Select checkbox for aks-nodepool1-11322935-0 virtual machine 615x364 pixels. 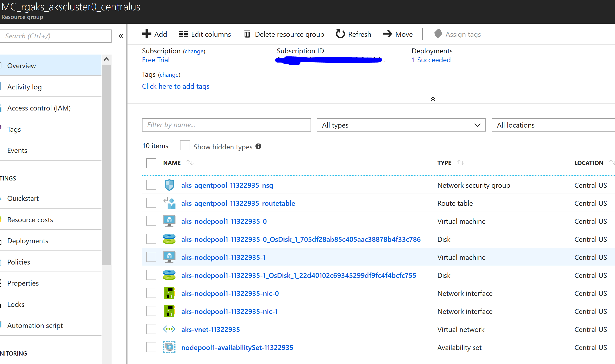pos(151,221)
